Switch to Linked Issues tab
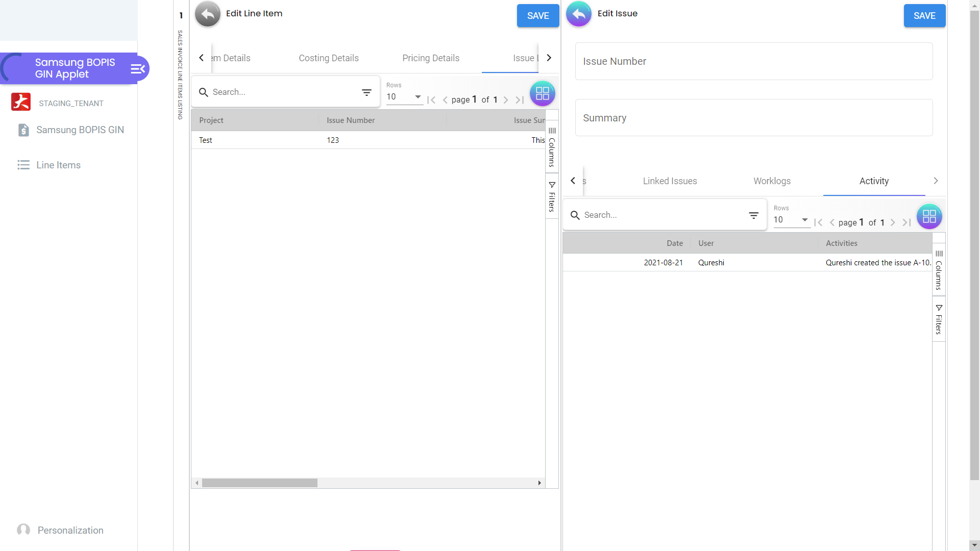 (670, 181)
